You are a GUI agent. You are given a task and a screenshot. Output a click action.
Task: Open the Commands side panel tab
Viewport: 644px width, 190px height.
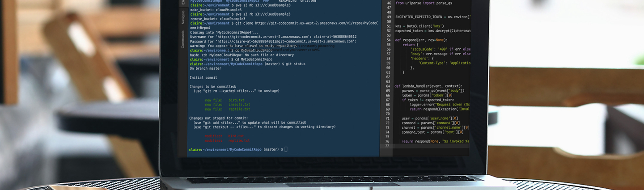click(183, 39)
